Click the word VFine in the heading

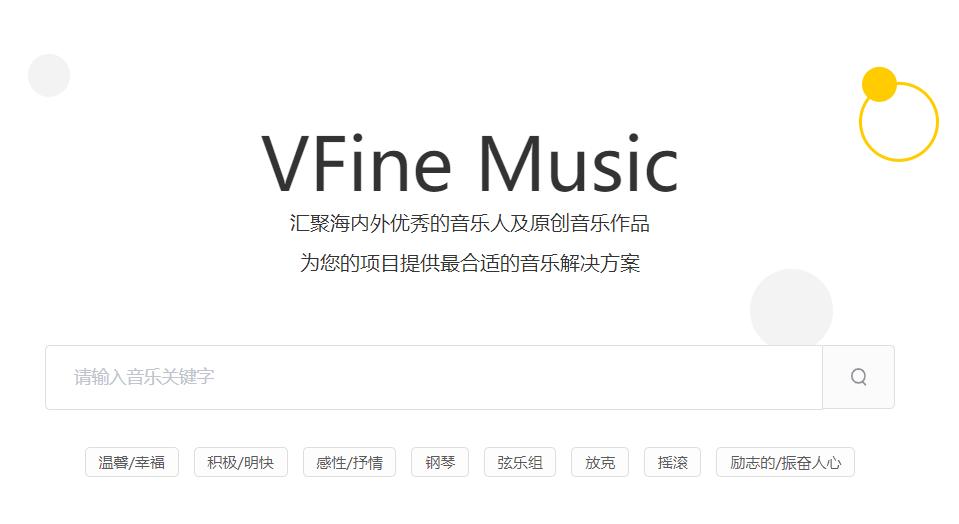tap(357, 164)
